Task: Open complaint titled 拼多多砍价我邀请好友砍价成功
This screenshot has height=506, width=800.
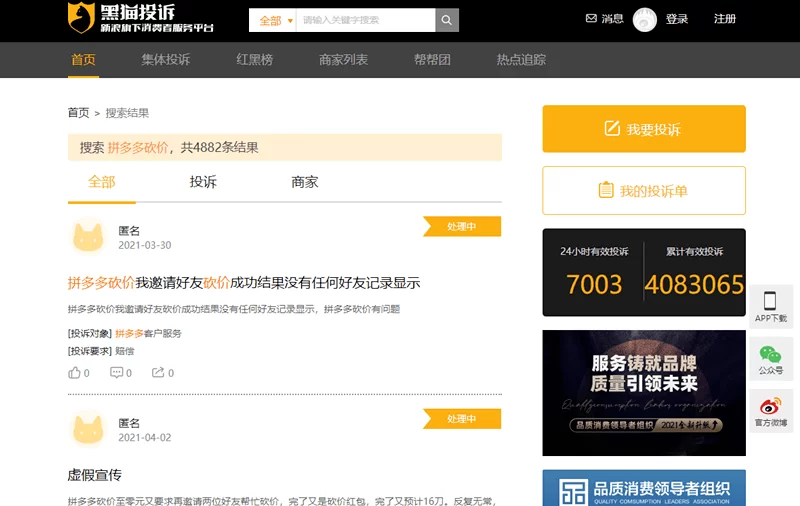Action: 243,283
